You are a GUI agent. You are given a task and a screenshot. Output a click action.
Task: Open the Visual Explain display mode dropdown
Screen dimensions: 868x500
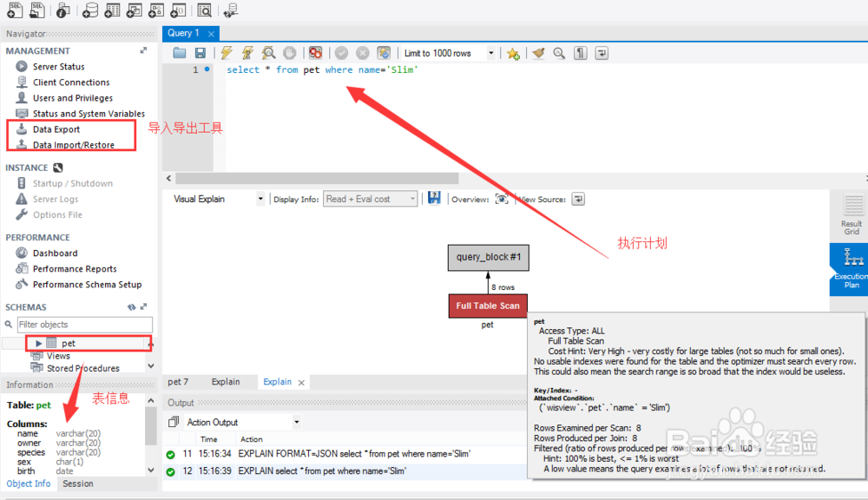[x=260, y=199]
